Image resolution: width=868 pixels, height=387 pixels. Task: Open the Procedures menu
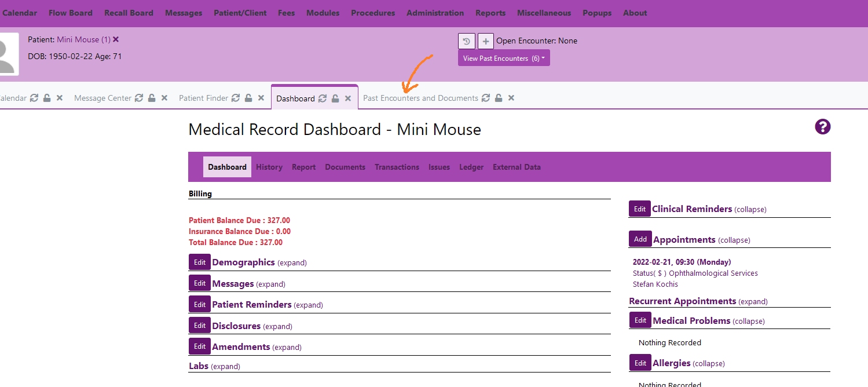click(x=372, y=12)
